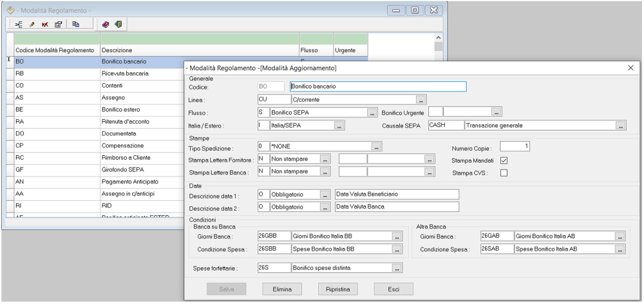Uncheck the Stampa Mandati checkbox

point(504,160)
